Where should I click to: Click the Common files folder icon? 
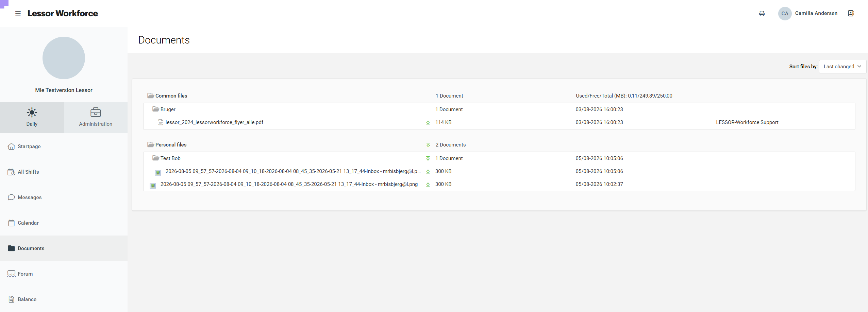pos(151,96)
